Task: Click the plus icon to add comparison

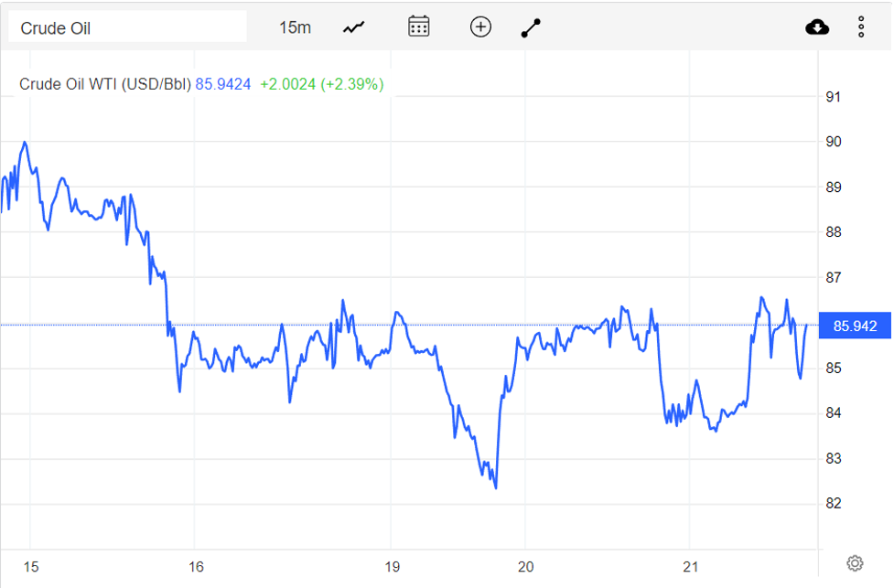Action: (480, 27)
